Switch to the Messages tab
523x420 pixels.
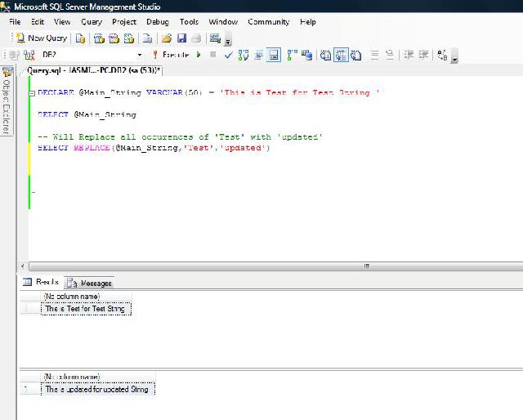point(90,283)
